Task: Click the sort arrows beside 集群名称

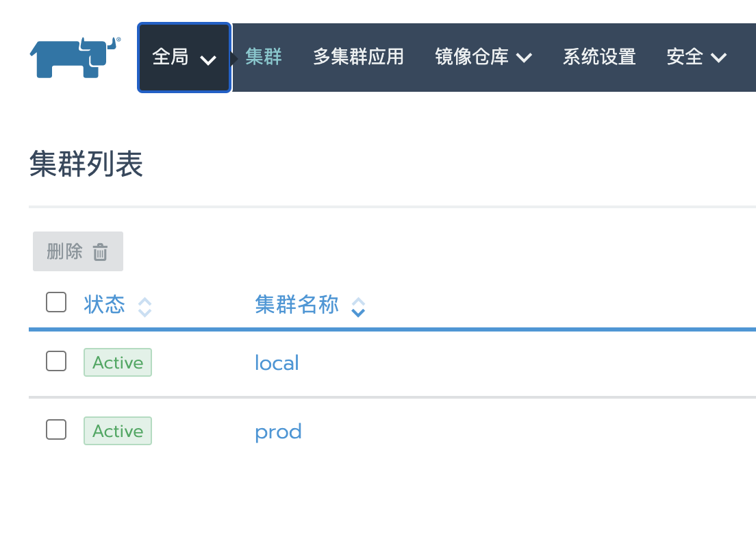Action: tap(358, 307)
